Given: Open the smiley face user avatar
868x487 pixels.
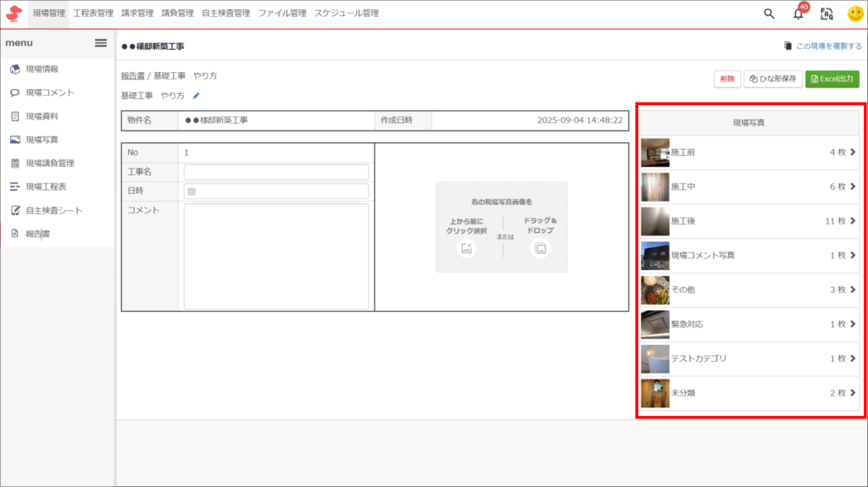Looking at the screenshot, I should (854, 14).
